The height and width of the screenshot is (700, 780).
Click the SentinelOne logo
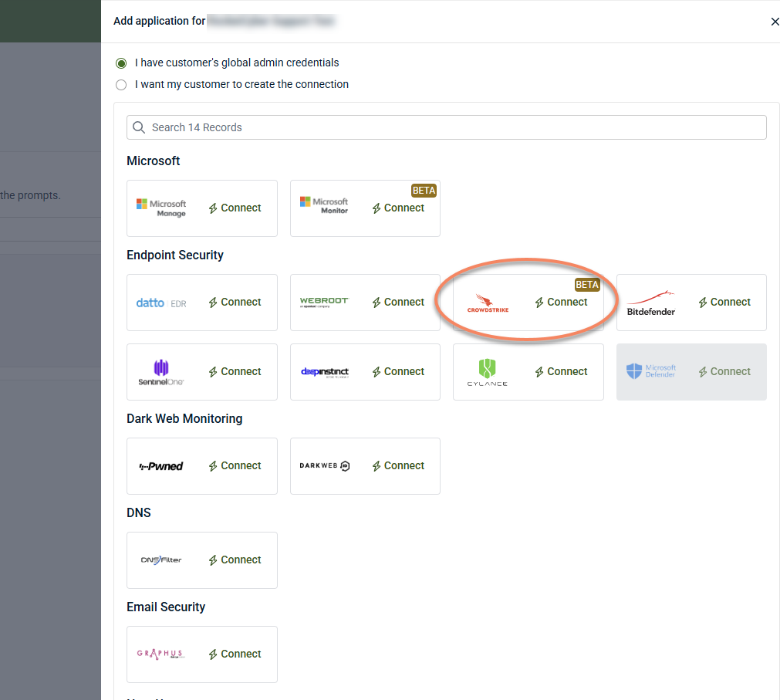point(161,373)
